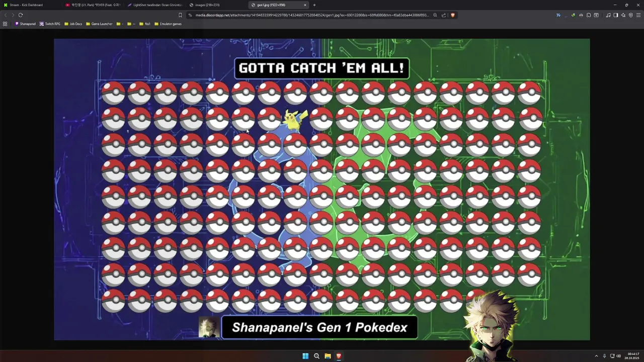The height and width of the screenshot is (362, 644).
Task: Expand the system tray hidden icons chevron
Action: tap(596, 356)
